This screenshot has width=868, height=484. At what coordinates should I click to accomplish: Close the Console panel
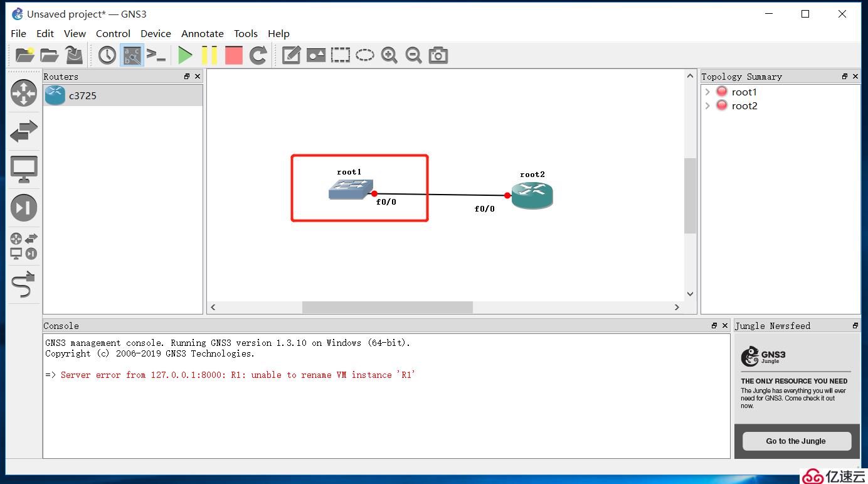(725, 325)
